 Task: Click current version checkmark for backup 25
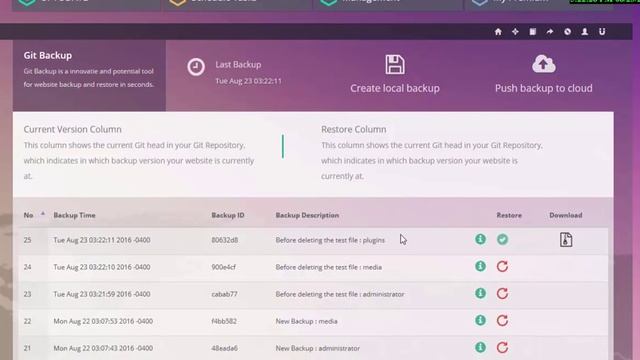click(x=502, y=239)
